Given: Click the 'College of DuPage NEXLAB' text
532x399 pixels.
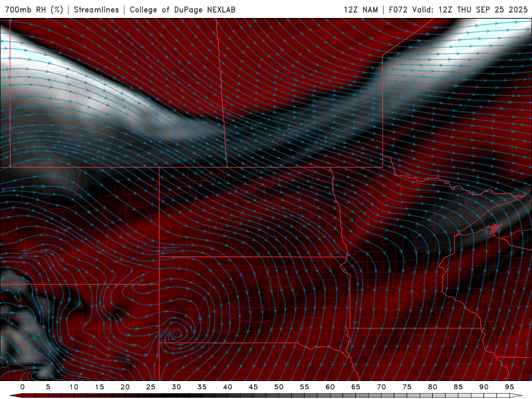Looking at the screenshot, I should tap(182, 9).
